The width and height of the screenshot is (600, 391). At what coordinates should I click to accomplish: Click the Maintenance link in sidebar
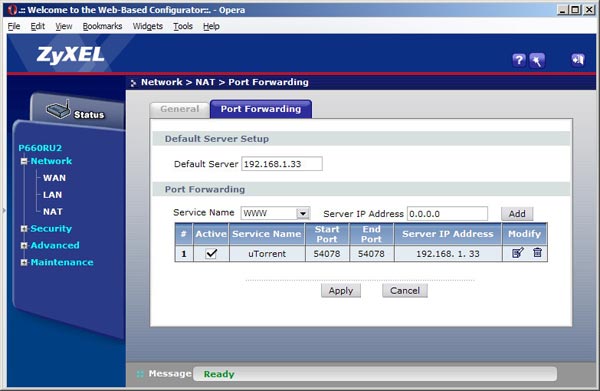(x=62, y=262)
